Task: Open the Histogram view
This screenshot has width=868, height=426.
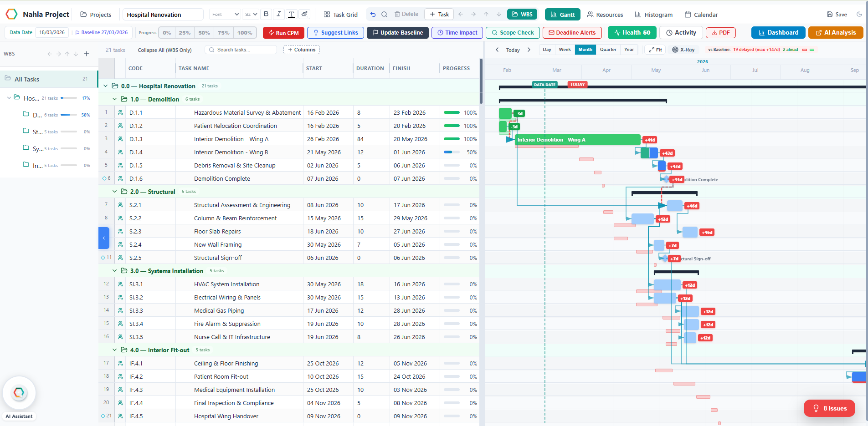Action: (653, 15)
